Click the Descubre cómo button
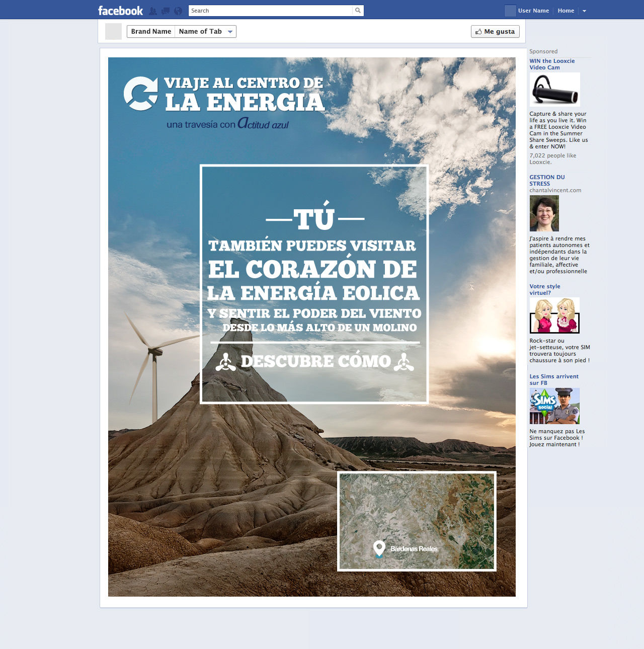Image resolution: width=644 pixels, height=649 pixels. (315, 361)
